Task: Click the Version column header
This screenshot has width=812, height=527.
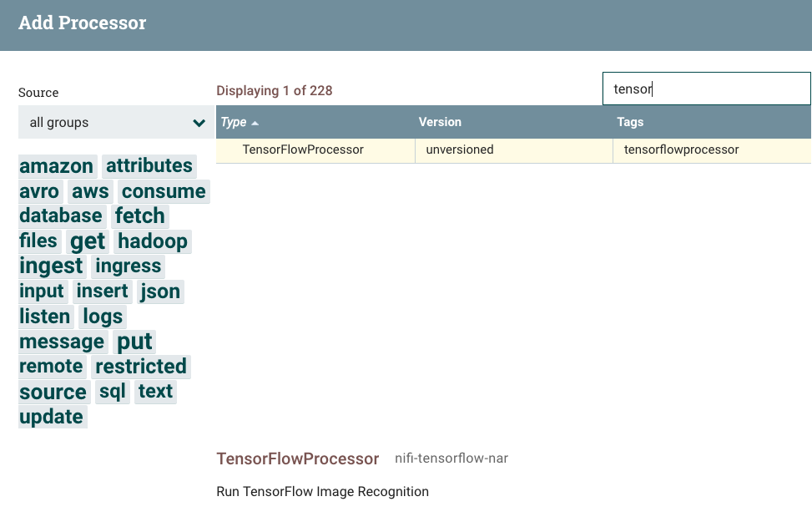Action: 440,122
